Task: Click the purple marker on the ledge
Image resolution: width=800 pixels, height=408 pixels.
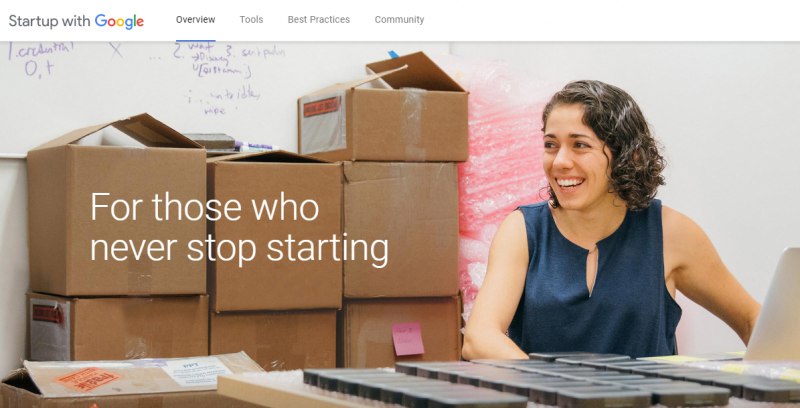Action: coord(254,146)
